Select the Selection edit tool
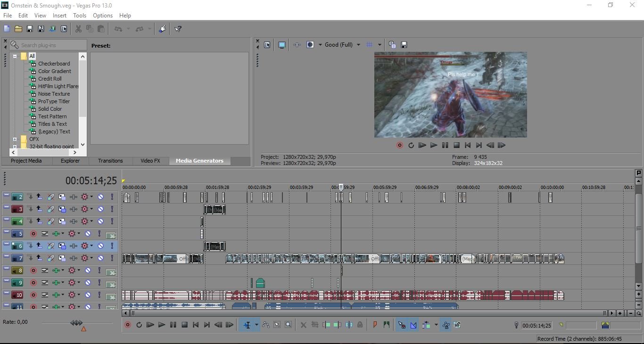Viewport: 644px width, 344px height. click(277, 325)
